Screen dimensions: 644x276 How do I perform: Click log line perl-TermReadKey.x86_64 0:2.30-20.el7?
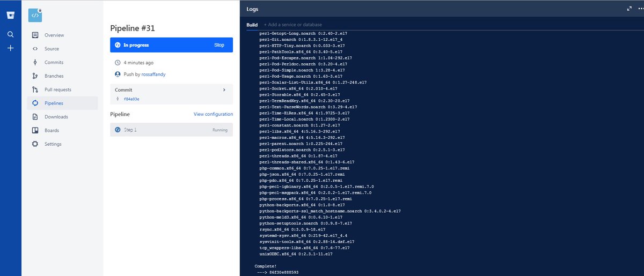(304, 100)
